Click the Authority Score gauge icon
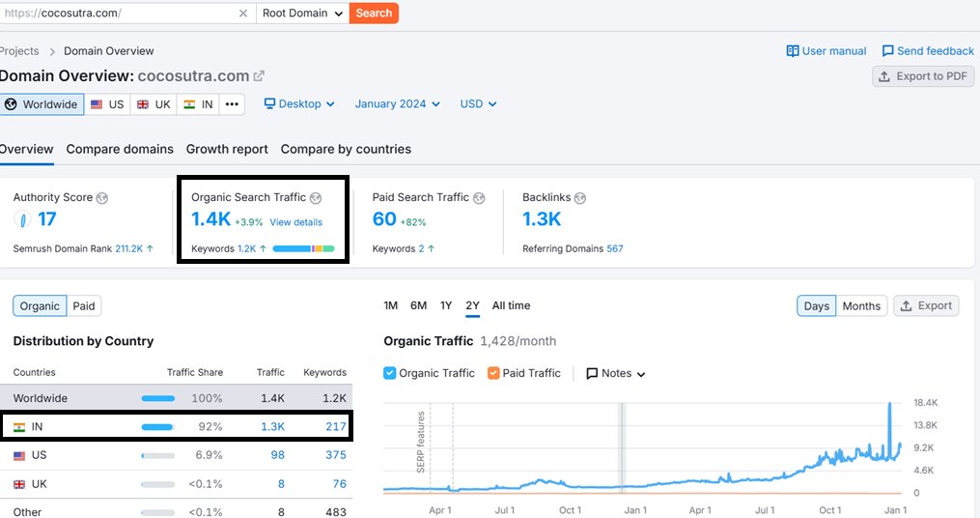Screen dimensions: 980x518 click(x=22, y=219)
